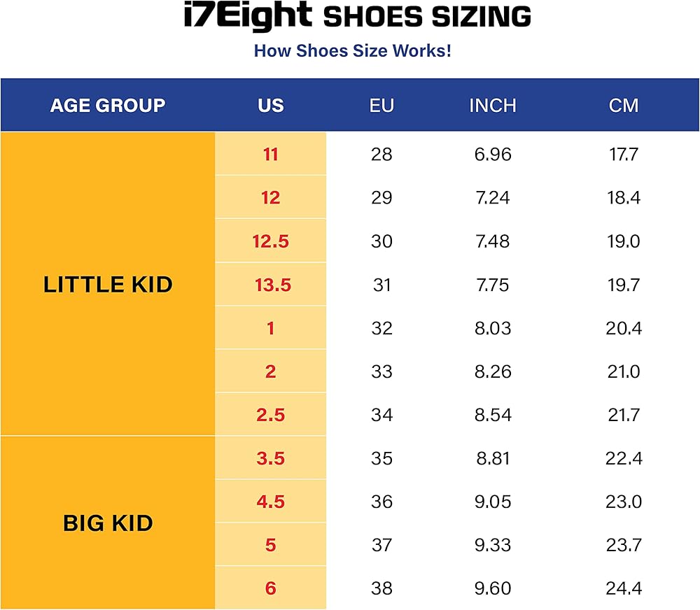Click the INCH column header
This screenshot has height=610, width=700.
[493, 106]
